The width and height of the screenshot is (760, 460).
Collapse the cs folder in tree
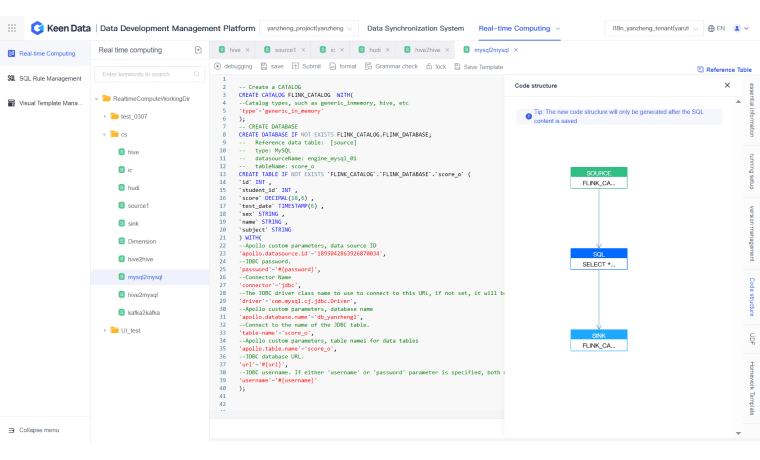(x=105, y=134)
